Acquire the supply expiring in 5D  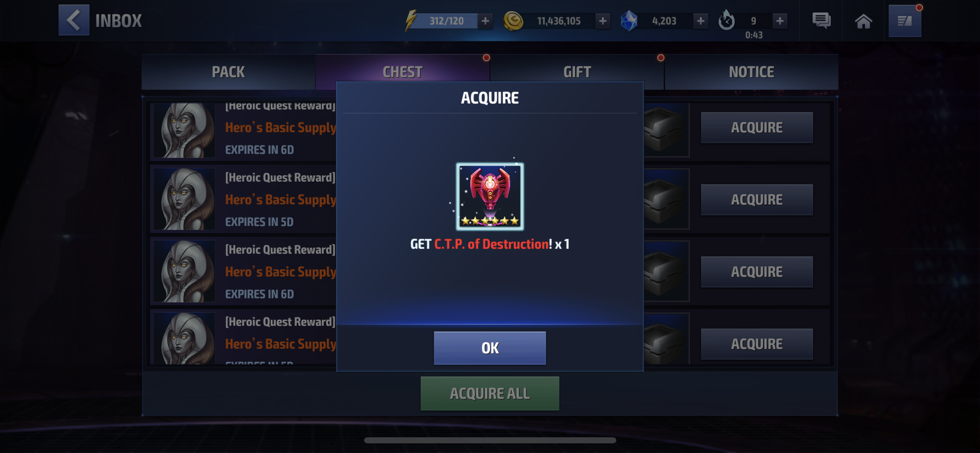(757, 200)
